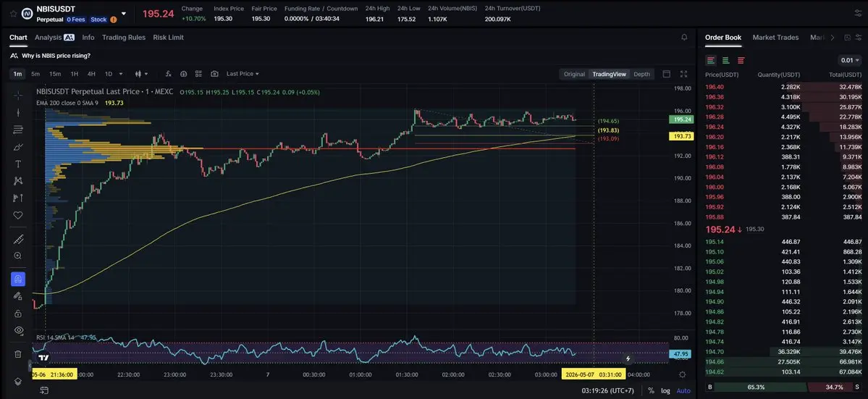Viewport: 868px width, 399px height.
Task: Click the timezone clock 03:19:26 (UTC+7)
Action: 608,391
